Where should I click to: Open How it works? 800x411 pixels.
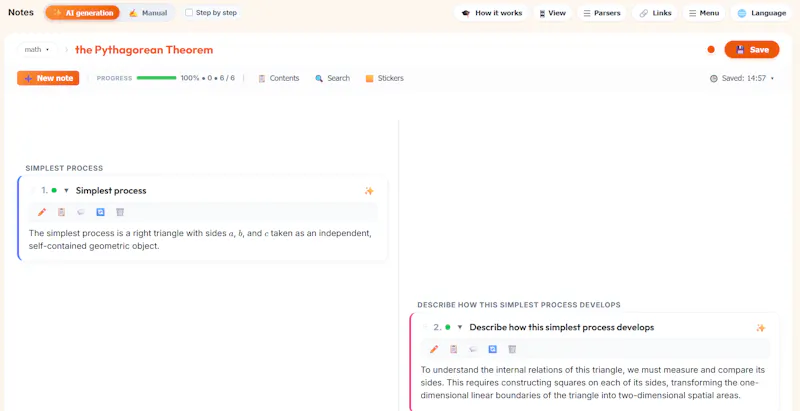(x=491, y=13)
